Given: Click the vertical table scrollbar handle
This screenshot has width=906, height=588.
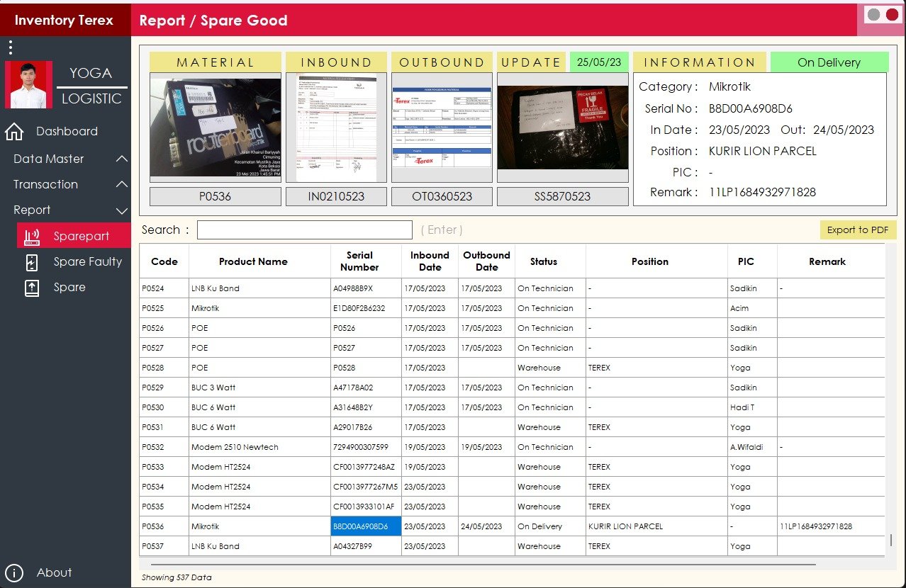Looking at the screenshot, I should [x=891, y=540].
